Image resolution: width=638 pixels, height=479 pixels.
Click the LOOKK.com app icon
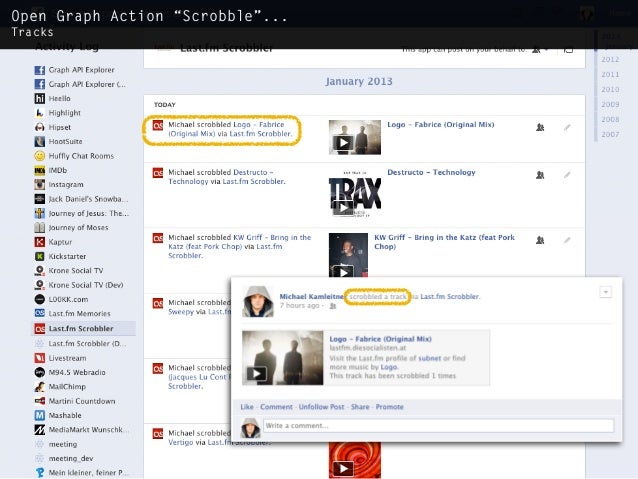point(39,300)
